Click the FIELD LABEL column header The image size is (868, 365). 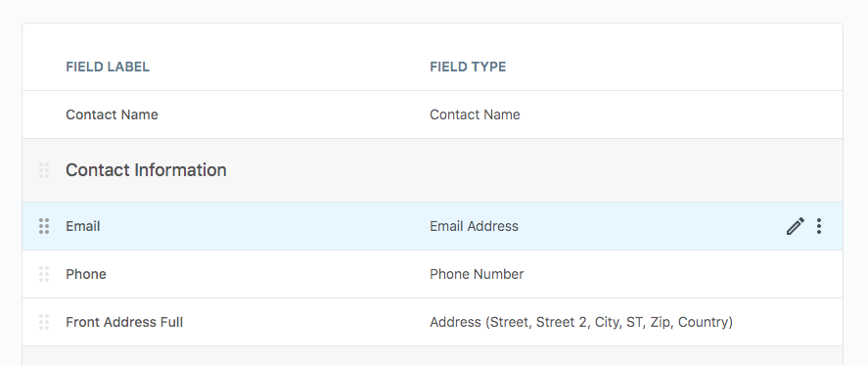[x=108, y=67]
